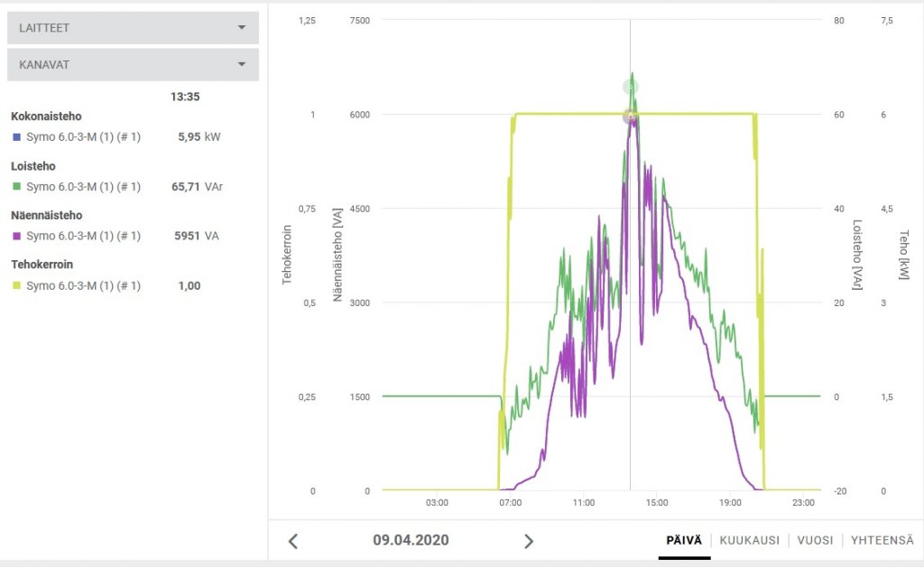924x568 pixels.
Task: Click the blue Kokonaisteho color square
Action: (15, 137)
